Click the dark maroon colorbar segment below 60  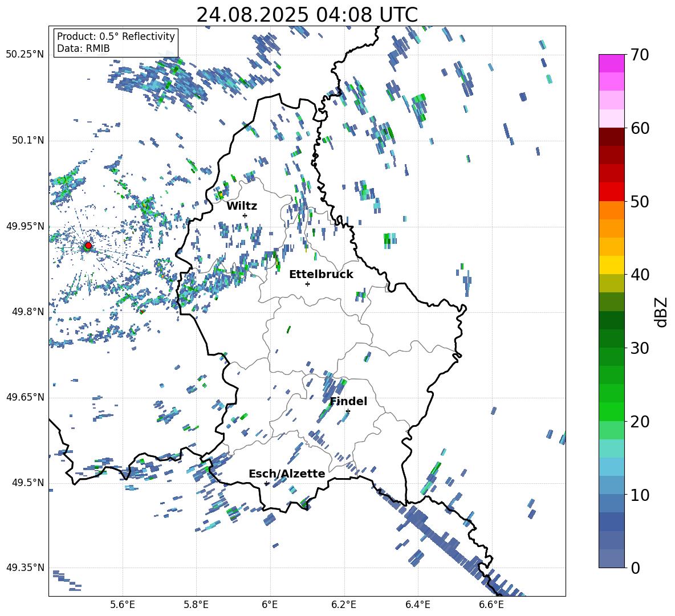click(x=612, y=137)
